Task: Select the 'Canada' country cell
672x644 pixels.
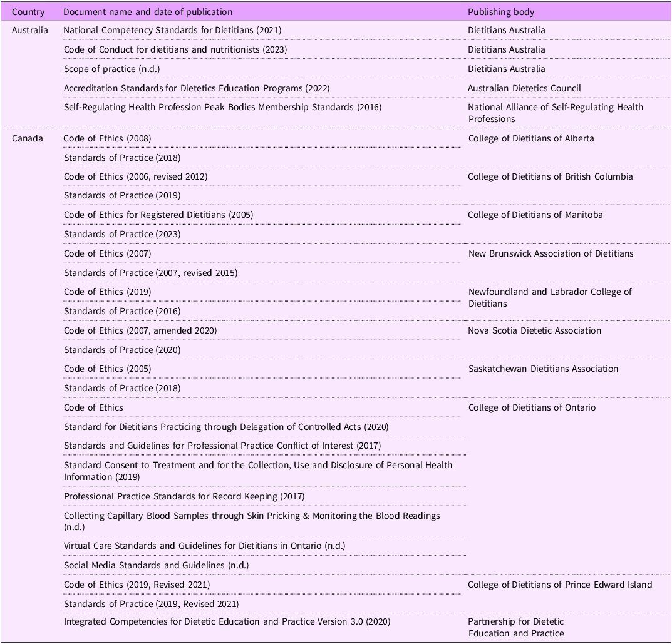Action: point(28,138)
